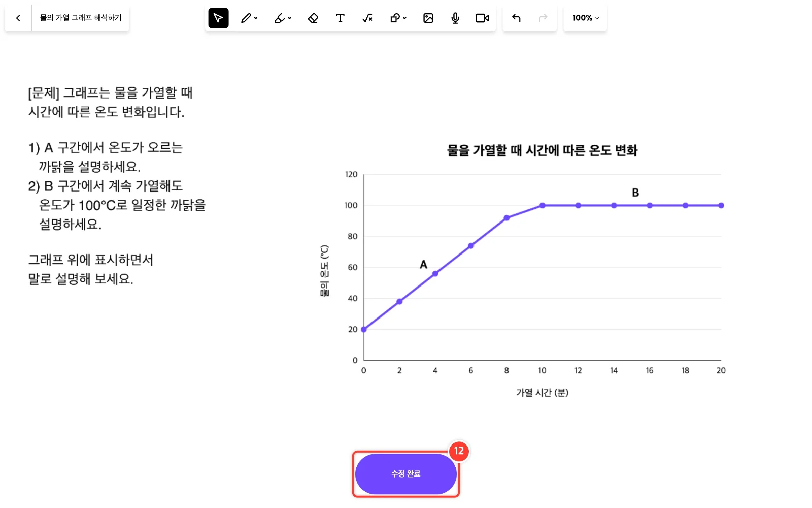This screenshot has width=812, height=508.
Task: Select the pen drawing tool
Action: coord(246,18)
